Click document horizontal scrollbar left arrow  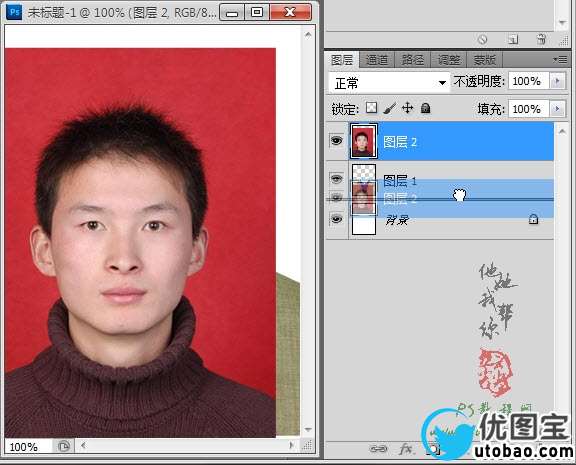click(x=83, y=446)
